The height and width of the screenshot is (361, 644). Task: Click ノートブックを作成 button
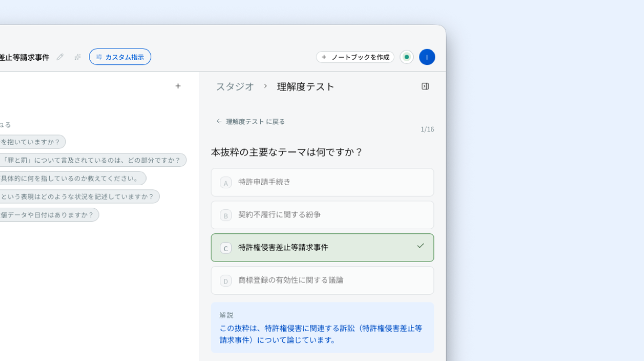(355, 57)
